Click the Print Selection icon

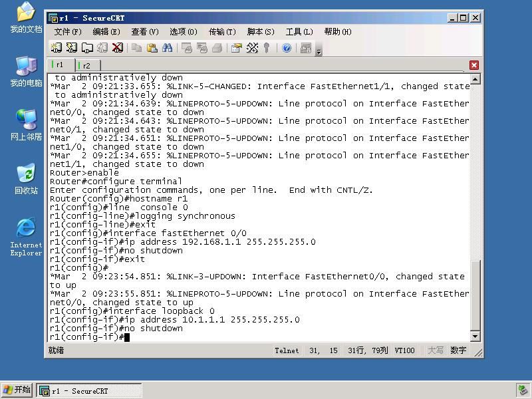[202, 48]
